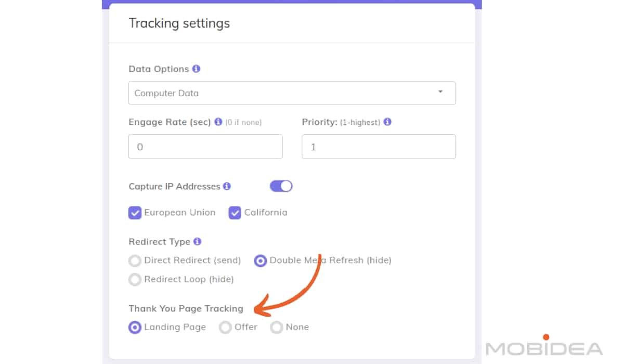Select Direct Redirect (send) option
The image size is (624, 364).
135,261
